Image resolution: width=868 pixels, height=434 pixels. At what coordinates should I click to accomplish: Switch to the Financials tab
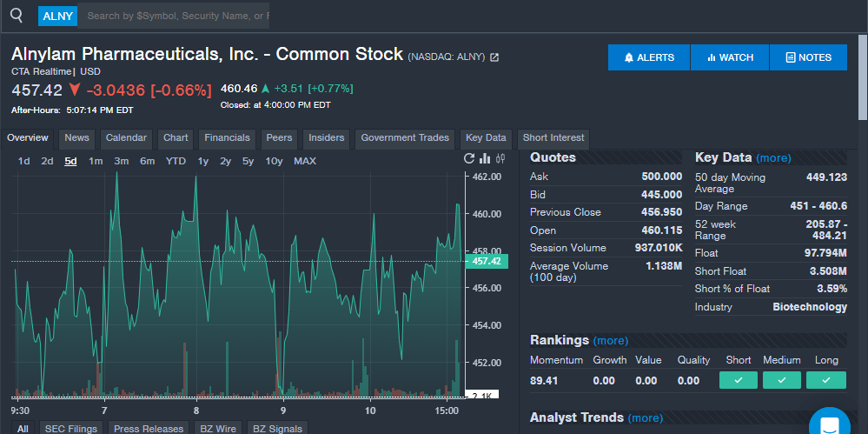(227, 137)
